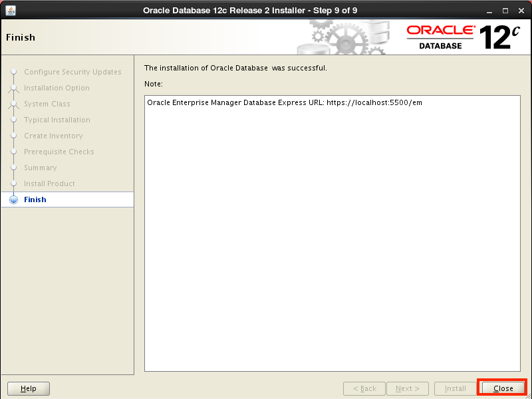Screen dimensions: 532x399
Task: Select the Create Inventory step
Action: 53,136
